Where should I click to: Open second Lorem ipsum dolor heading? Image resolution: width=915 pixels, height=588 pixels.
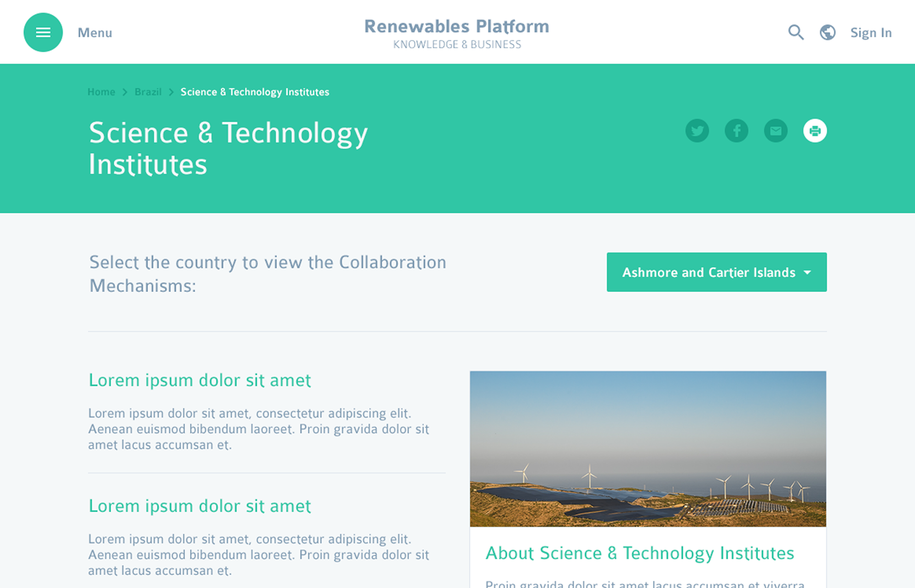(200, 506)
